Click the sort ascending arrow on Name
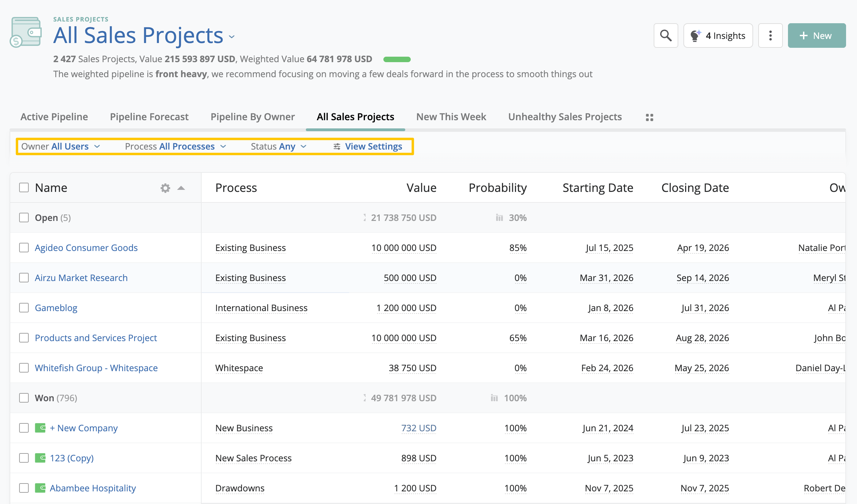This screenshot has width=857, height=504. pyautogui.click(x=181, y=188)
